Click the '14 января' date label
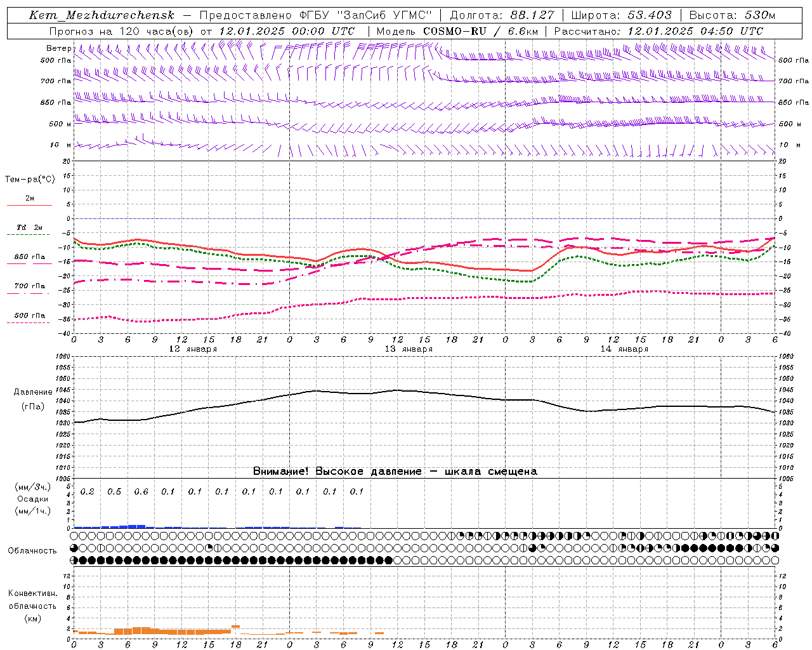812x650 pixels. [x=624, y=349]
